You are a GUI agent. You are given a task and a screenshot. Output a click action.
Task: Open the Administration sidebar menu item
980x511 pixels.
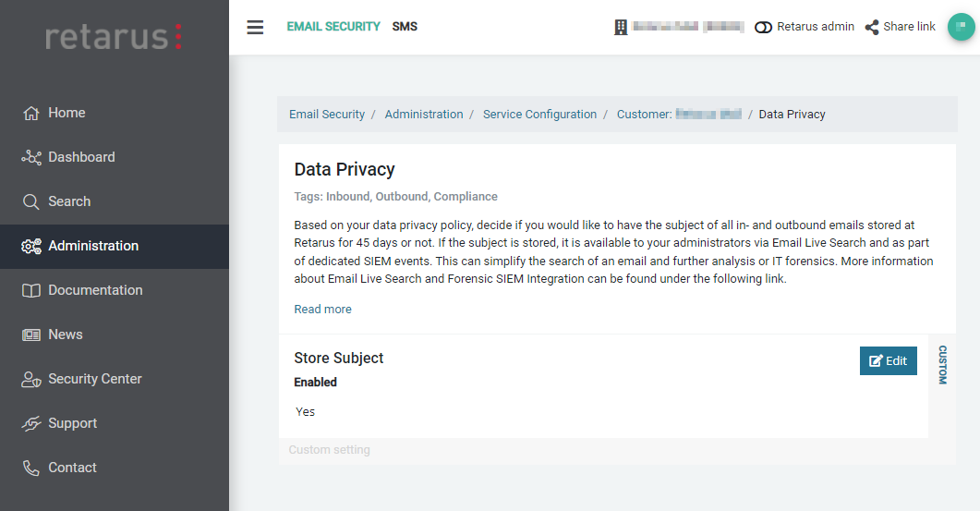92,246
